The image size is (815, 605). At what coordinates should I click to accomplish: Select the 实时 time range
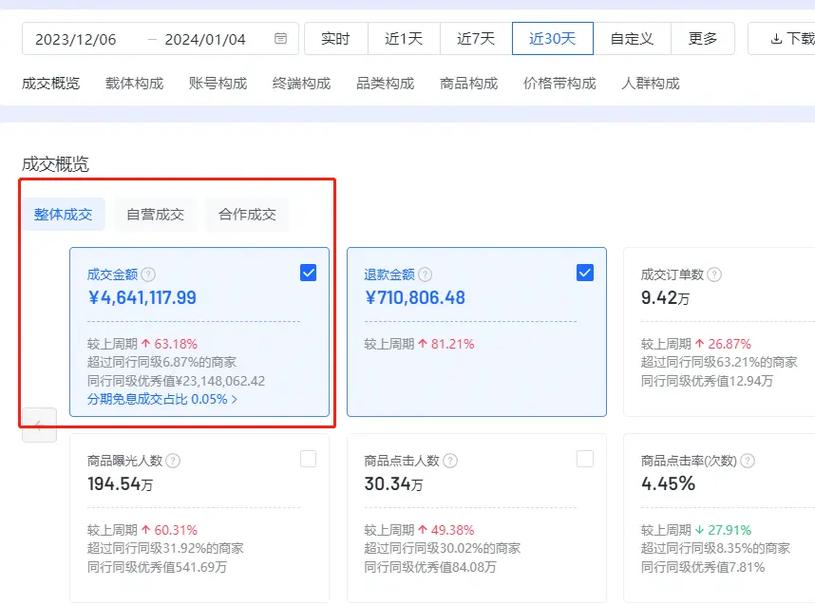[x=336, y=38]
